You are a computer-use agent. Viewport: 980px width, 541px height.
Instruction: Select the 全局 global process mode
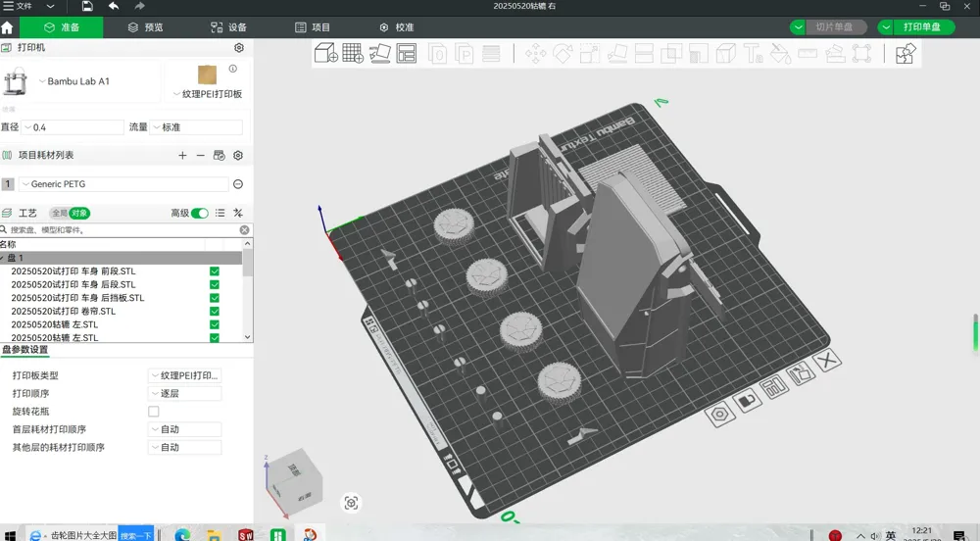tap(60, 213)
